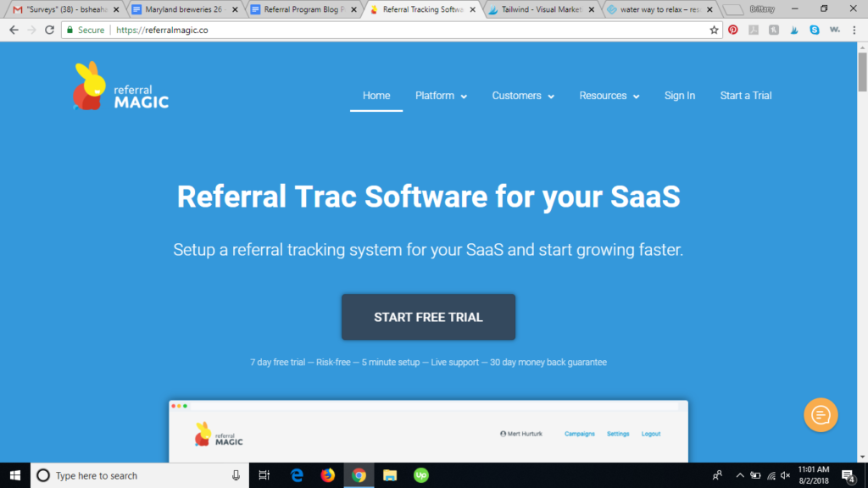The image size is (868, 488).
Task: Open the Tailwind browser extension
Action: click(x=793, y=30)
